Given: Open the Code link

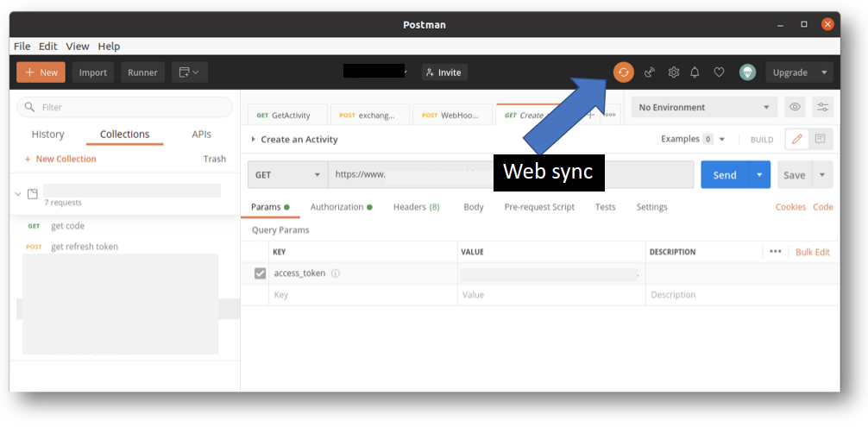Looking at the screenshot, I should (x=822, y=207).
